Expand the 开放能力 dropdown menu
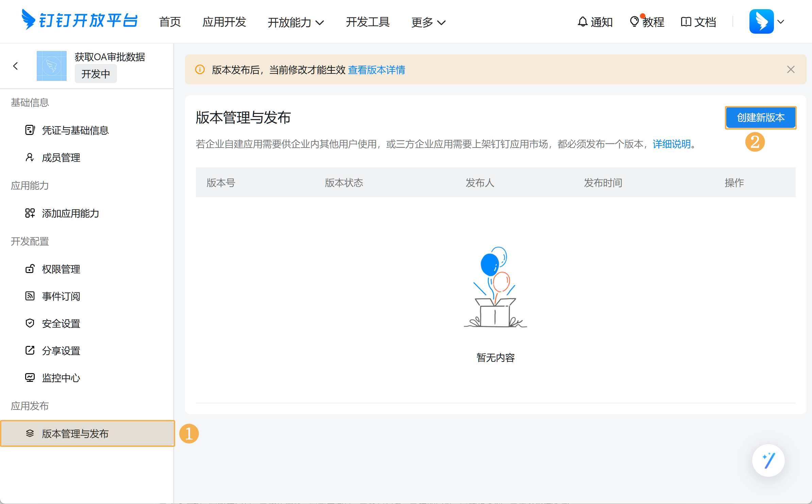This screenshot has height=504, width=812. 295,22
